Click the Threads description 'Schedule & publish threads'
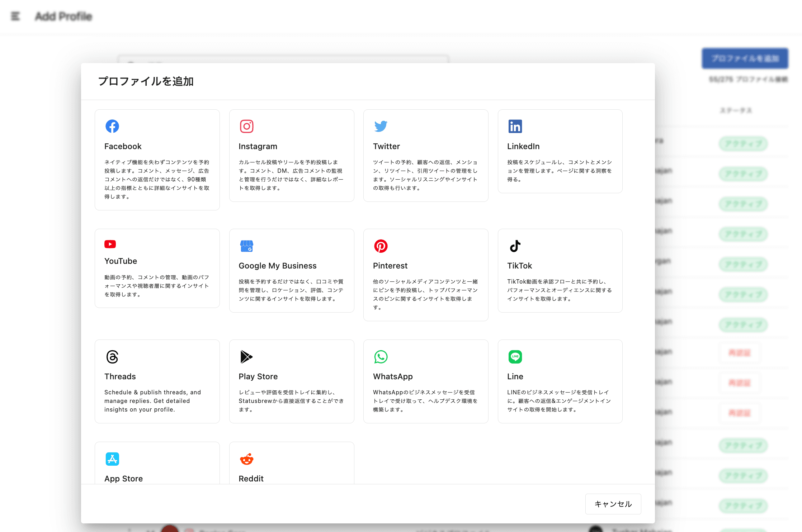This screenshot has width=802, height=532. coord(153,401)
